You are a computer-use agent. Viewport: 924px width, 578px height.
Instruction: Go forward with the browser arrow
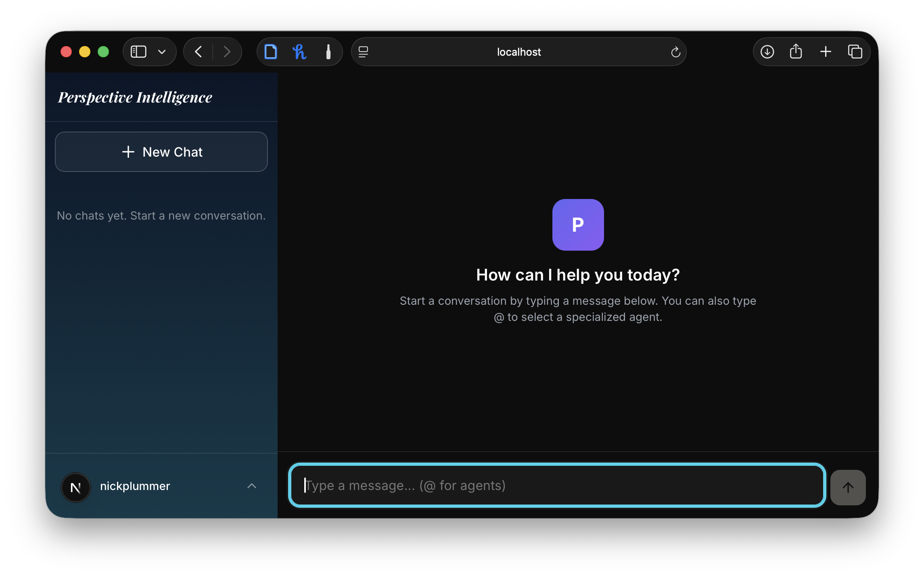coord(227,52)
